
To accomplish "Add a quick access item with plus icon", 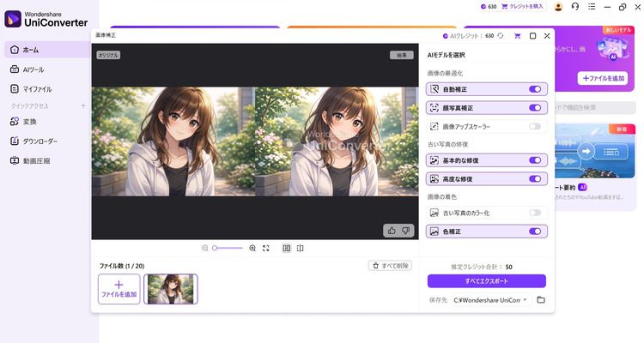I will click(83, 105).
